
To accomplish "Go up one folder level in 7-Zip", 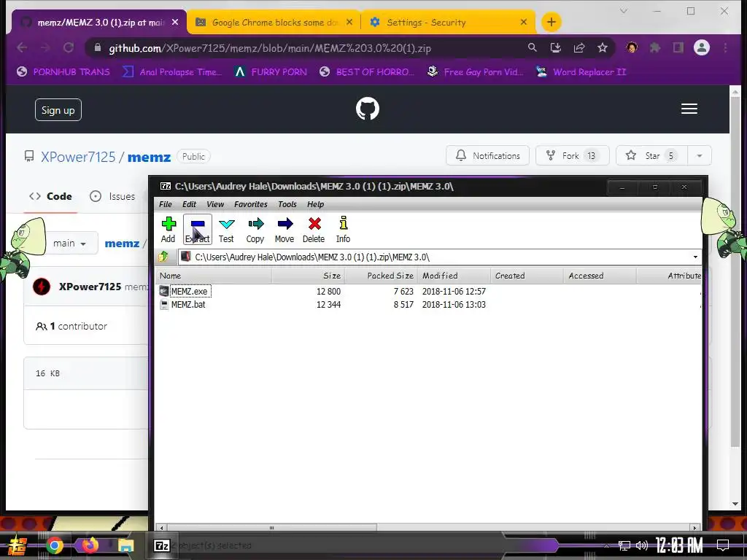I will (x=163, y=257).
